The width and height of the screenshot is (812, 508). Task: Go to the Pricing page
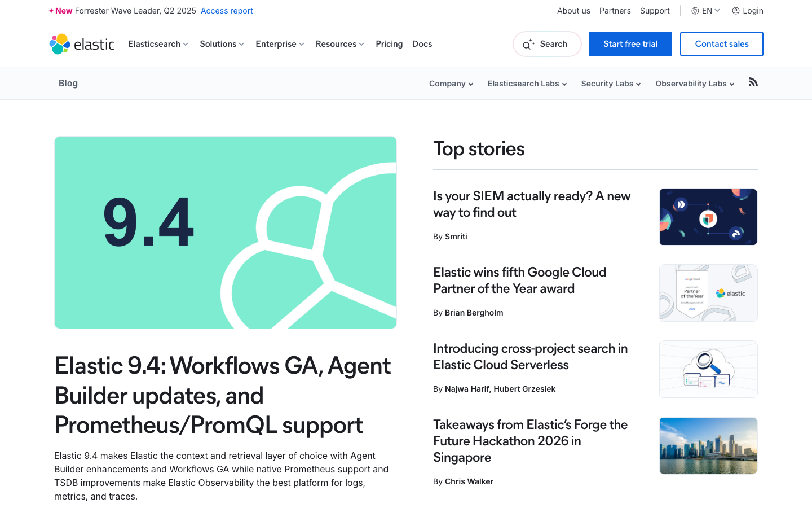tap(389, 44)
